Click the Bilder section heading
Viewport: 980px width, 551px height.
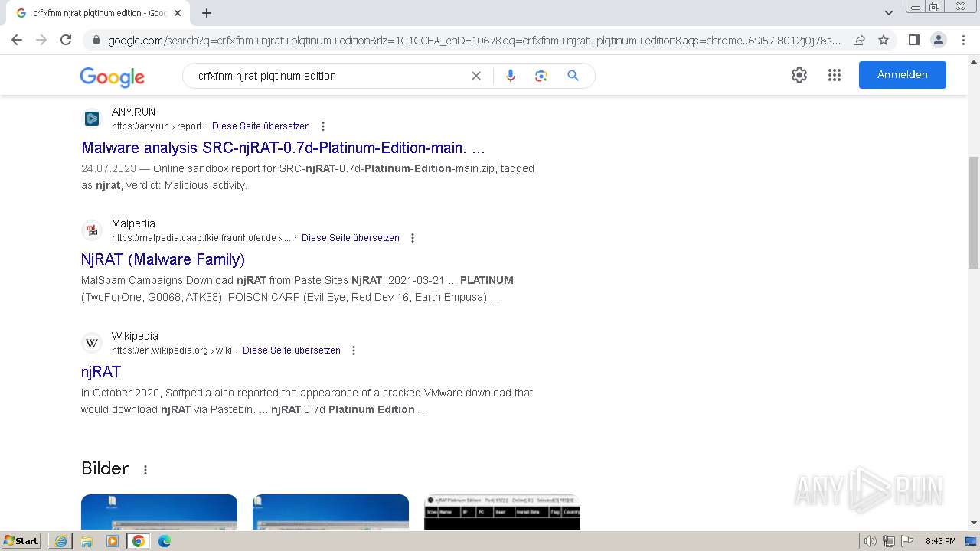click(x=105, y=468)
